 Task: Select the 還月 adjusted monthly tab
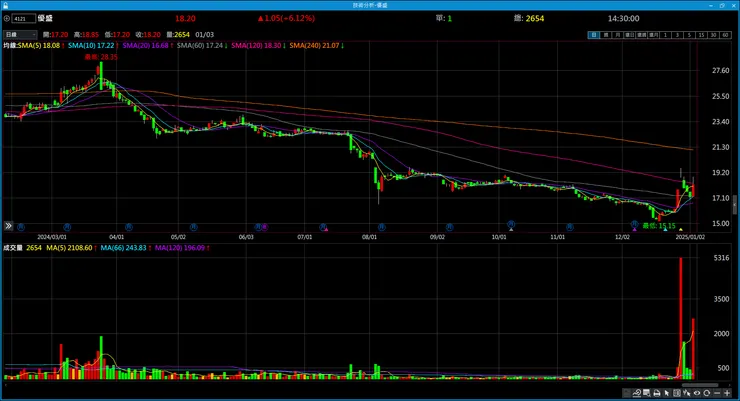pos(654,35)
